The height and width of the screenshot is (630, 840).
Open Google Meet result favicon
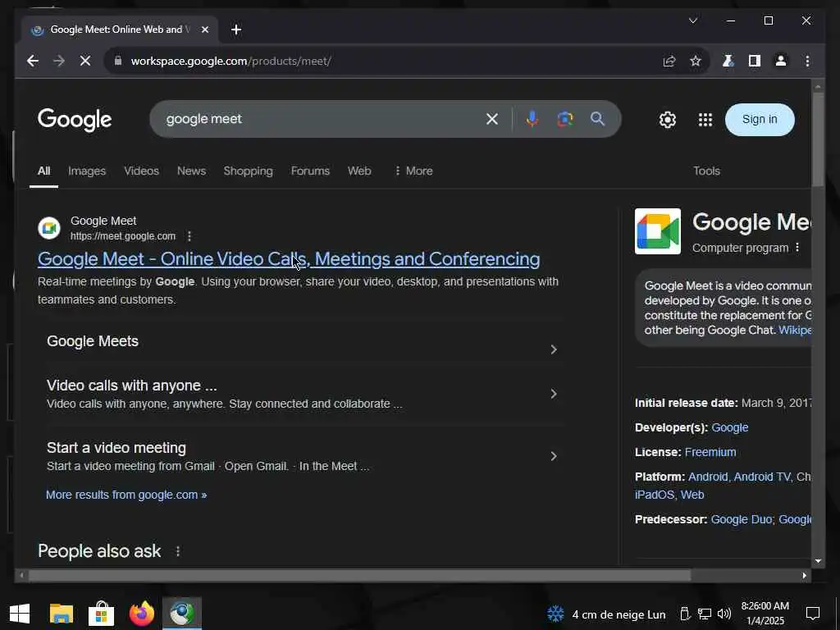tap(49, 229)
